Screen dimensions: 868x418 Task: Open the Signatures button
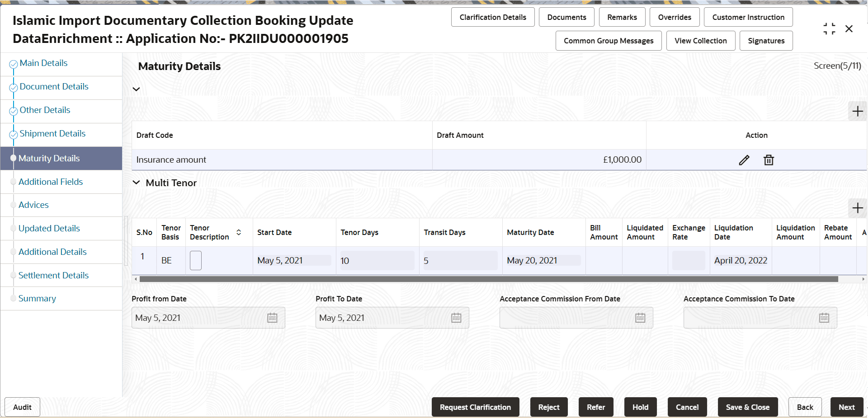[x=766, y=41]
